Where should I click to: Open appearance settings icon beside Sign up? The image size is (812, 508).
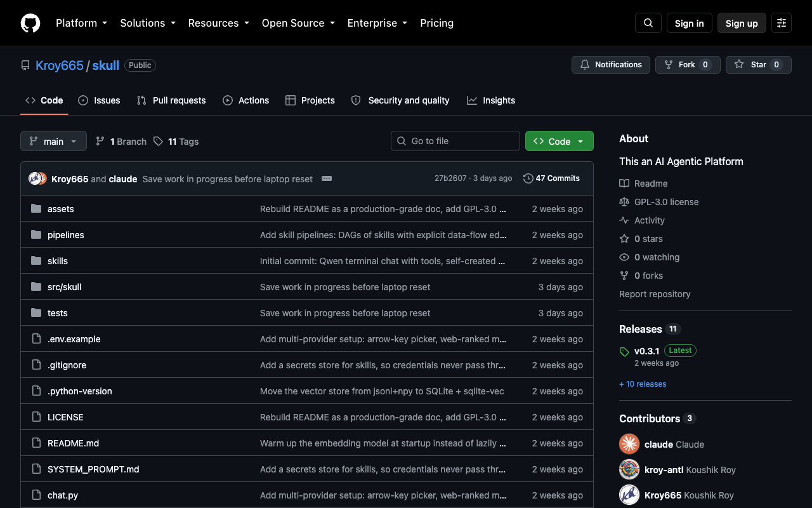pos(782,23)
